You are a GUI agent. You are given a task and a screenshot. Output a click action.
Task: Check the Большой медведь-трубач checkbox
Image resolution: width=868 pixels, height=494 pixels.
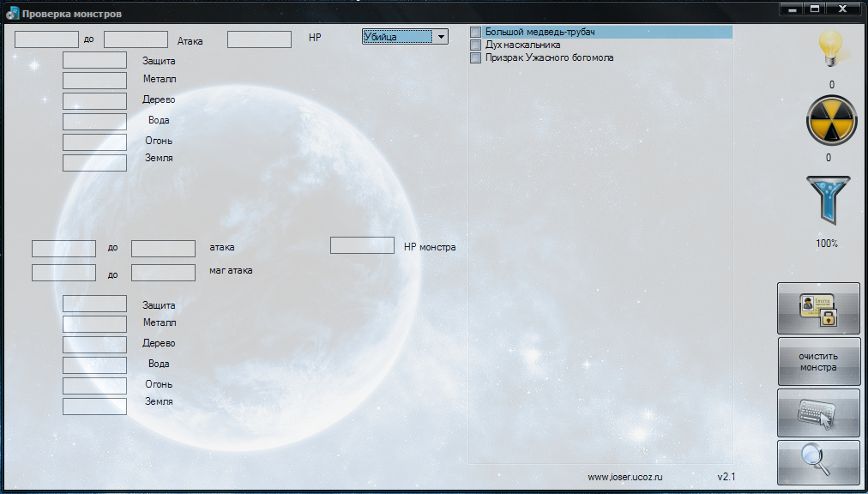475,32
